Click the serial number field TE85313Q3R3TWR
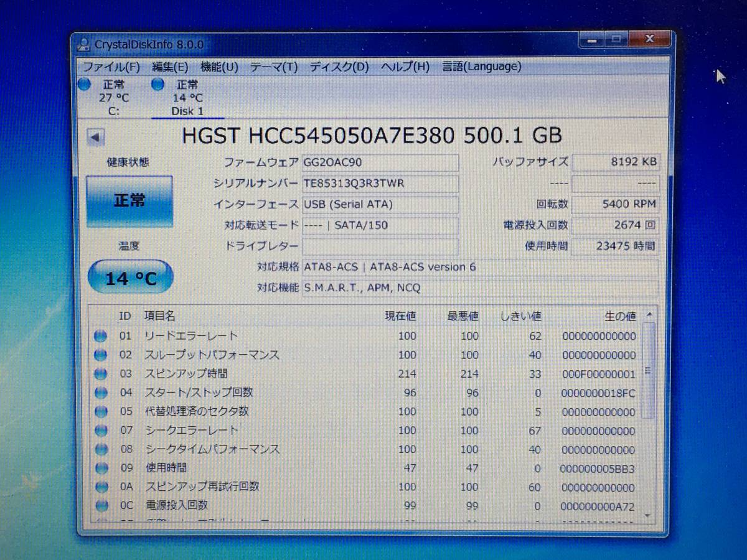This screenshot has height=560, width=747. (380, 184)
